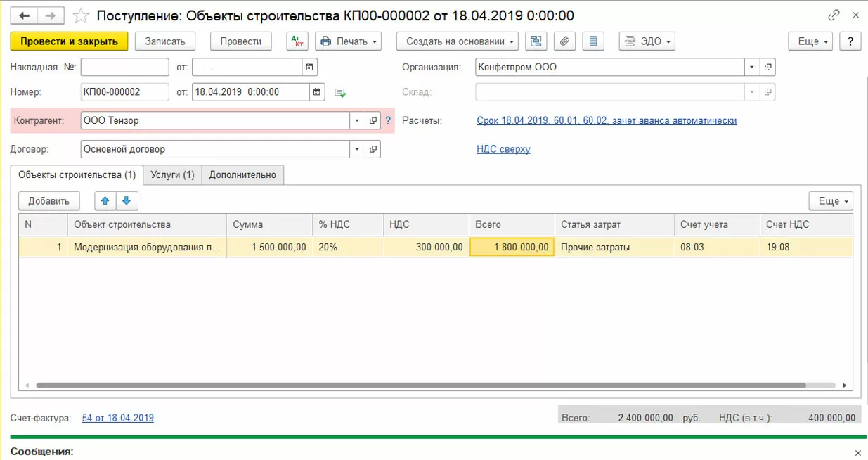868x460 pixels.
Task: Open Контрагент ООО Тензор card icon
Action: 373,120
